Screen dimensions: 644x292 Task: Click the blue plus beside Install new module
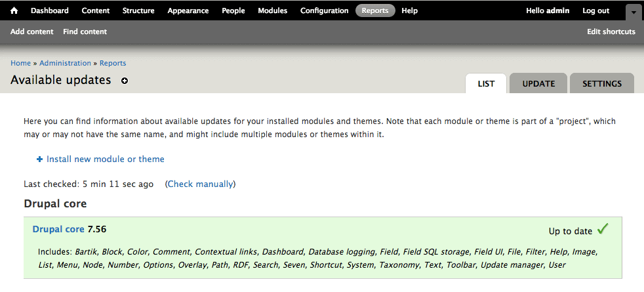click(40, 159)
